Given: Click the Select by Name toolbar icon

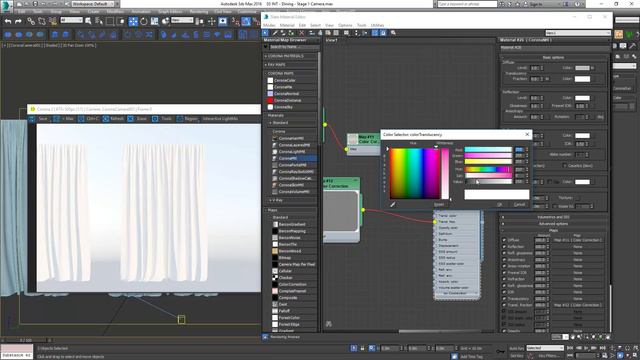Looking at the screenshot, I should tap(99, 21).
